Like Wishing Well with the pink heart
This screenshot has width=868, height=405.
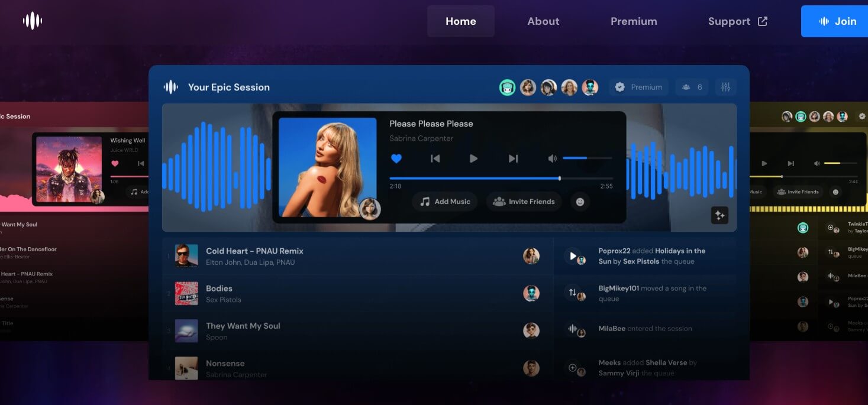coord(115,164)
